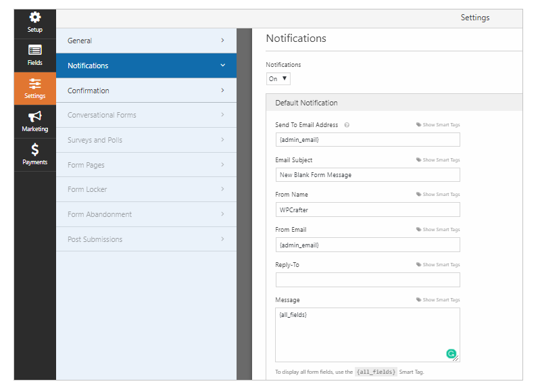The image size is (538, 392).
Task: Open Surveys and Polls settings
Action: [x=146, y=140]
